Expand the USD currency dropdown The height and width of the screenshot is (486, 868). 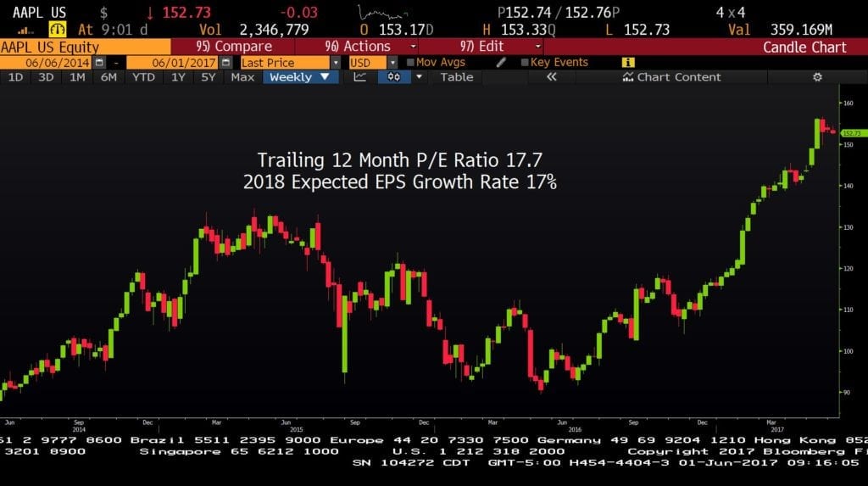392,63
